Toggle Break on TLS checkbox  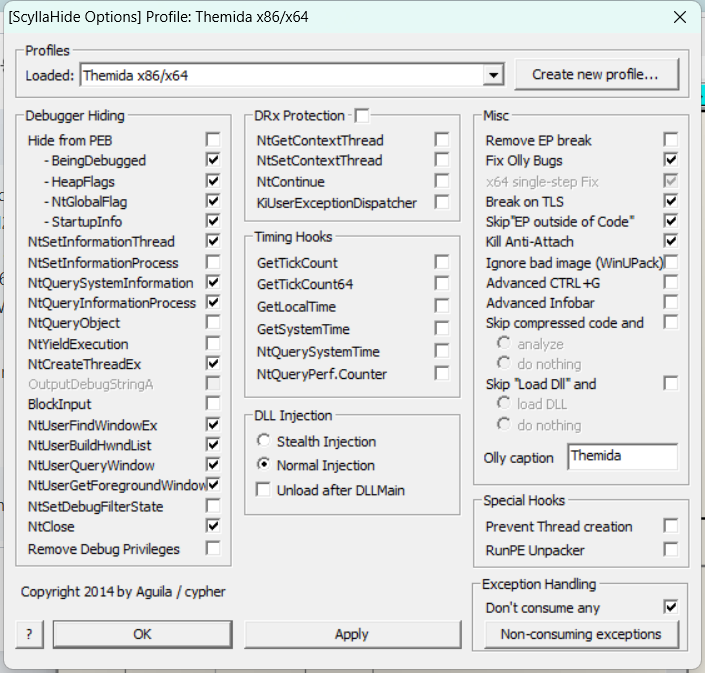pos(671,201)
